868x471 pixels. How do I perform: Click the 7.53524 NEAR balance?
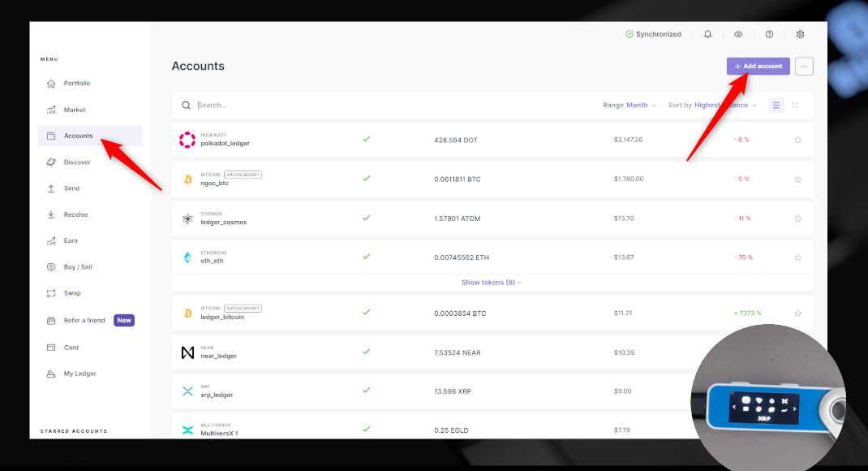[x=457, y=352]
